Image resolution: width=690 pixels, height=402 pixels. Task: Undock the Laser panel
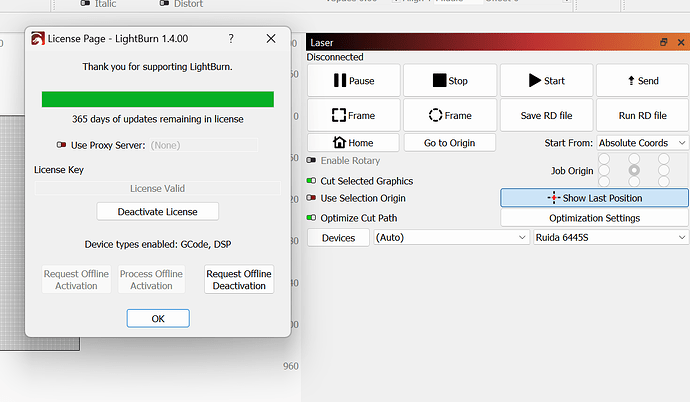(664, 42)
